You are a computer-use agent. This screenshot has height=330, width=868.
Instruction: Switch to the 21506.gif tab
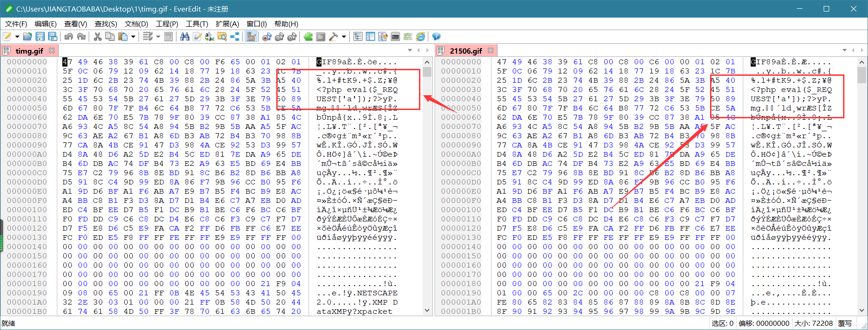click(x=466, y=51)
